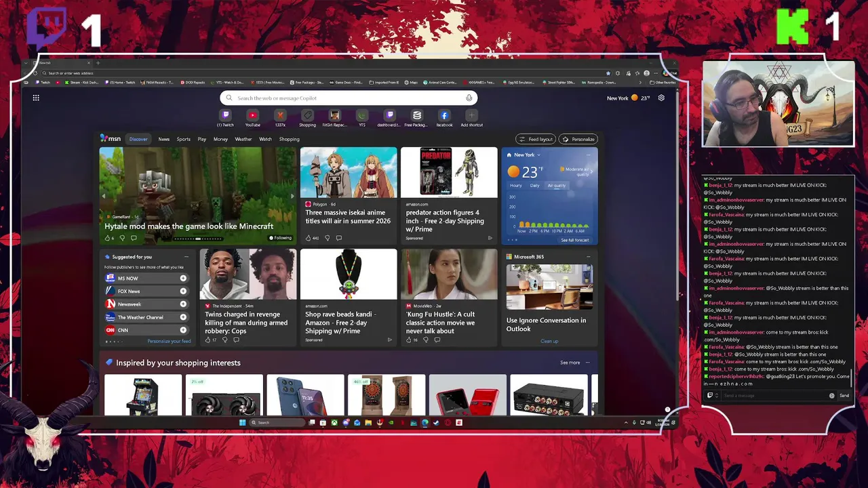Click the New York 23° weather indicator
868x488 pixels.
(629, 98)
